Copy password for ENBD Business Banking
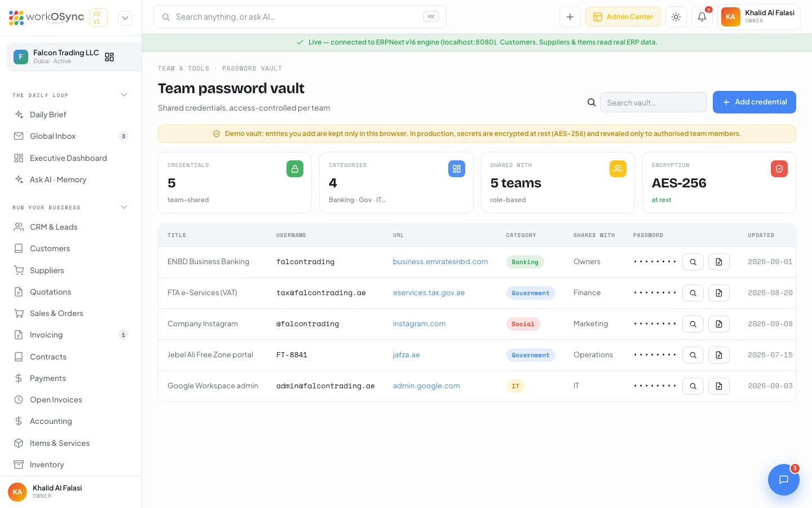The width and height of the screenshot is (812, 508). (719, 262)
